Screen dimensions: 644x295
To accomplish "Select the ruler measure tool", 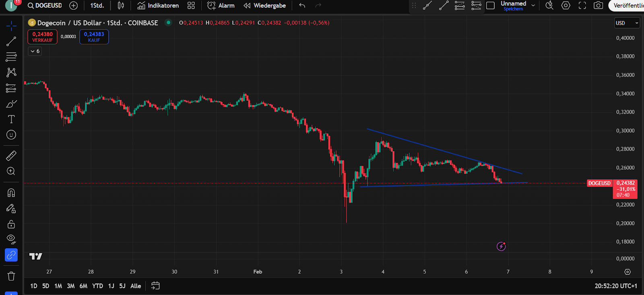I will tap(11, 156).
